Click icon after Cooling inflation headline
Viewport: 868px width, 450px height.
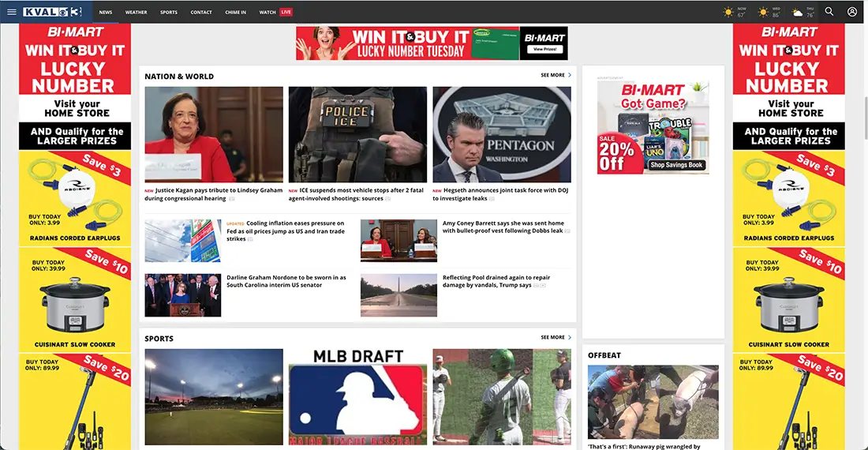(x=250, y=239)
